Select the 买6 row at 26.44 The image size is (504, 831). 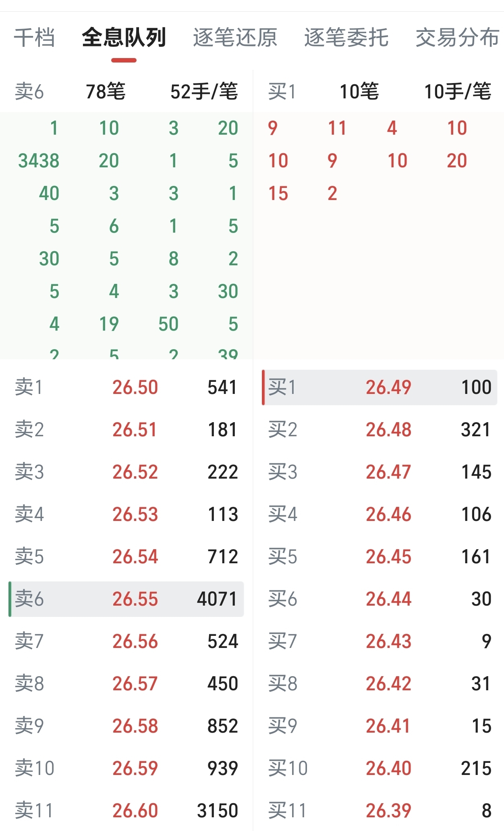point(380,599)
